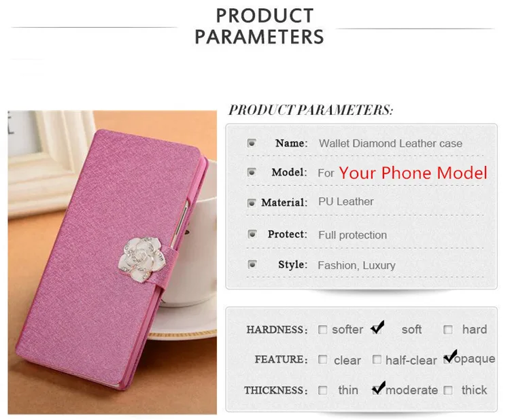The height and width of the screenshot is (420, 510).
Task: Tick the thick thickness checkbox
Action: click(448, 390)
